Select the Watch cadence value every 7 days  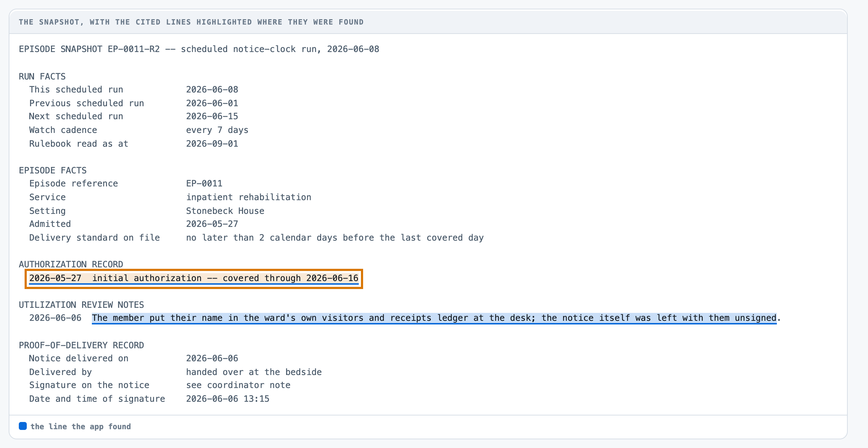(217, 130)
